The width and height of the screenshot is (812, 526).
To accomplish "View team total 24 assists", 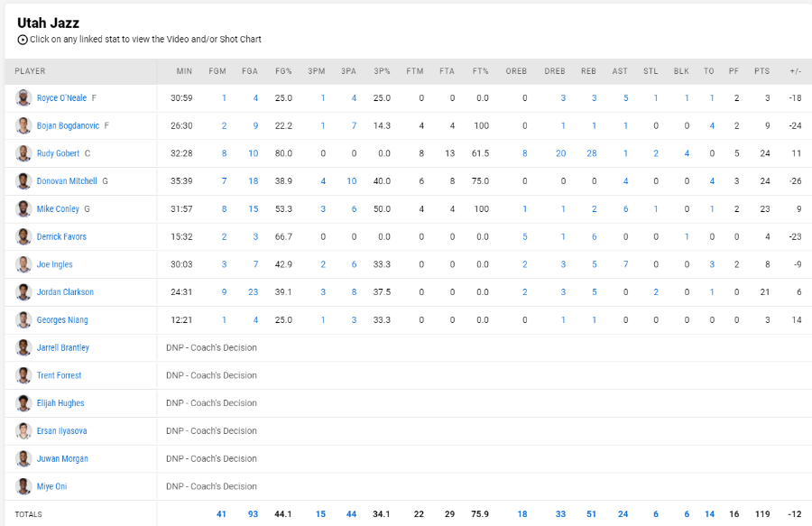I will pos(623,514).
